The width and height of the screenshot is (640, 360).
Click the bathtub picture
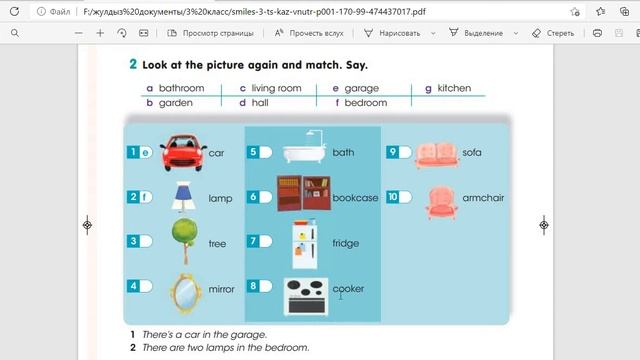click(x=304, y=147)
